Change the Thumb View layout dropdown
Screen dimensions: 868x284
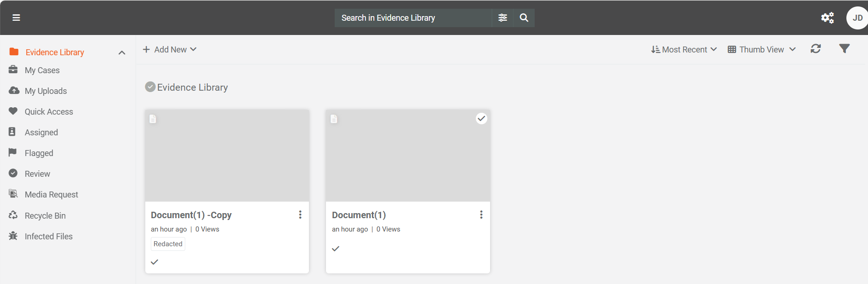tap(762, 49)
